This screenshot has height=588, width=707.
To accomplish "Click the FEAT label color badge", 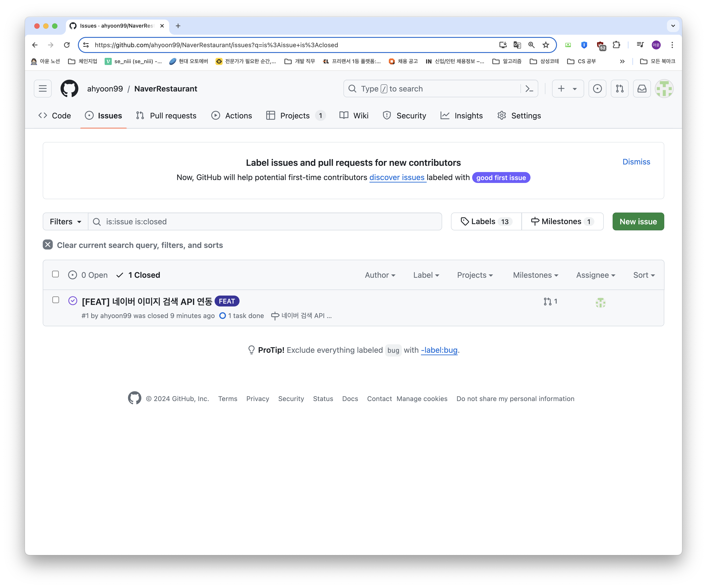I will click(227, 301).
